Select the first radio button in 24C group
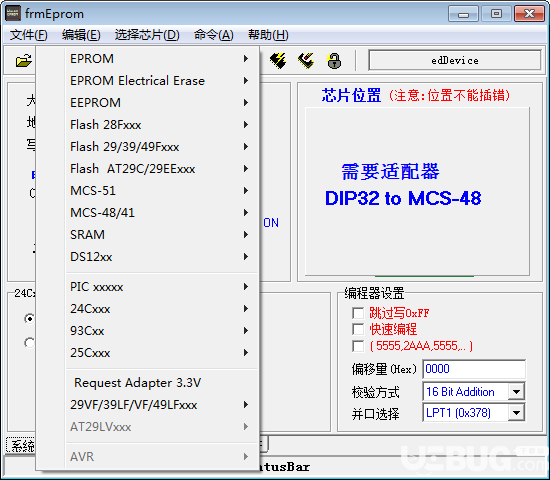Image resolution: width=550 pixels, height=480 pixels. (29, 319)
